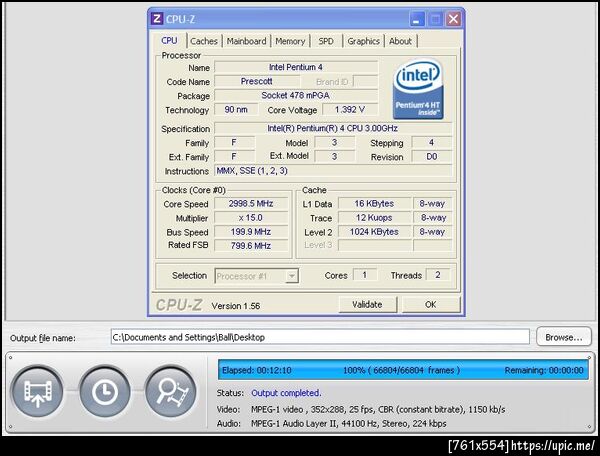
Task: Click the 'Socket 478 mPGA' package value
Action: pos(296,96)
